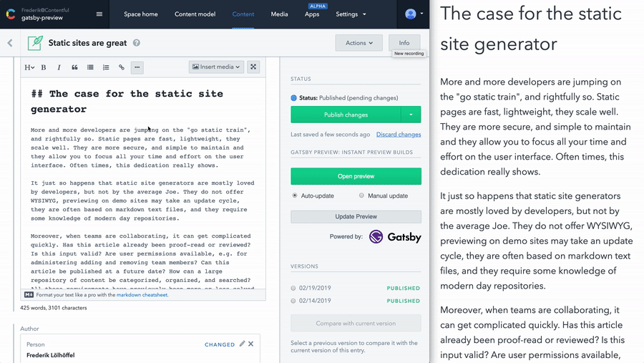644x363 pixels.
Task: Follow the Discard changes link
Action: (399, 135)
